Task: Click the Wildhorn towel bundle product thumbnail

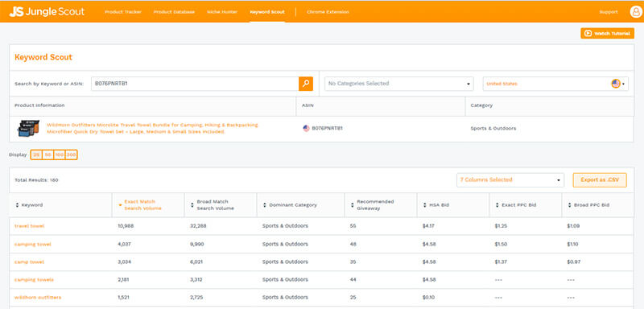Action: coord(28,128)
